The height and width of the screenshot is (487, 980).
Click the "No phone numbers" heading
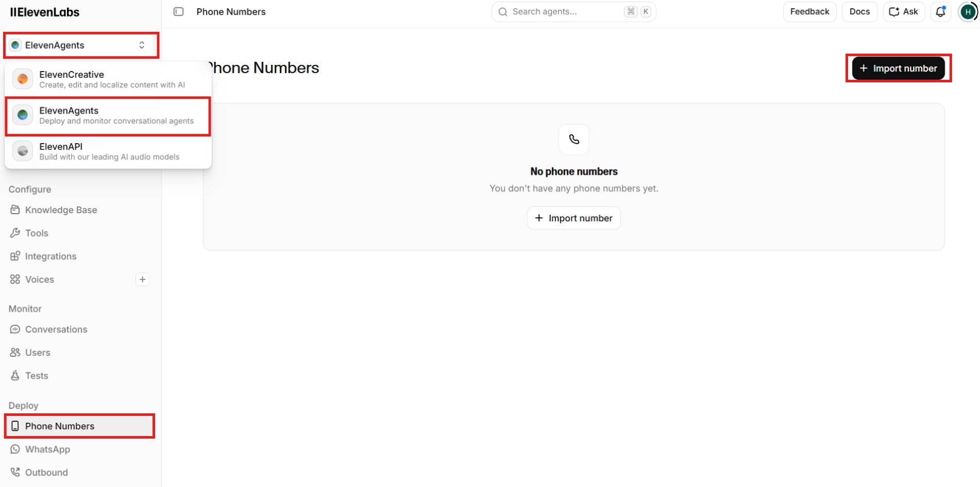(x=574, y=171)
